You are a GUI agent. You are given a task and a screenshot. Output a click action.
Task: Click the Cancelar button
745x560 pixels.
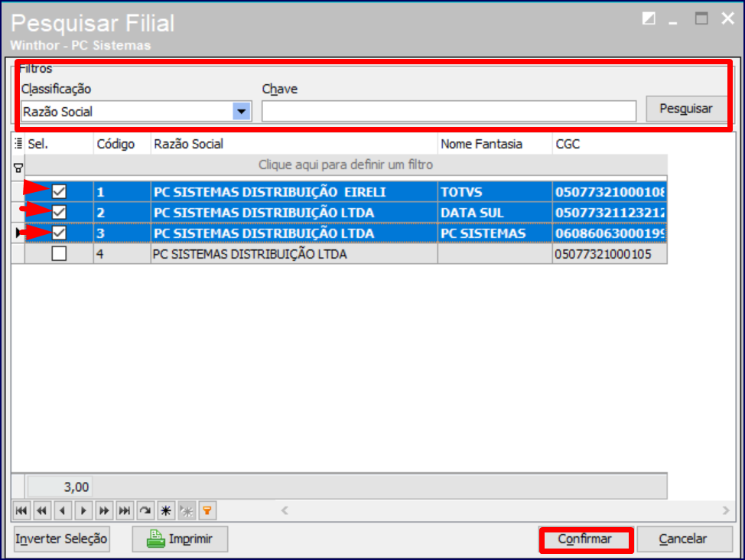(684, 539)
